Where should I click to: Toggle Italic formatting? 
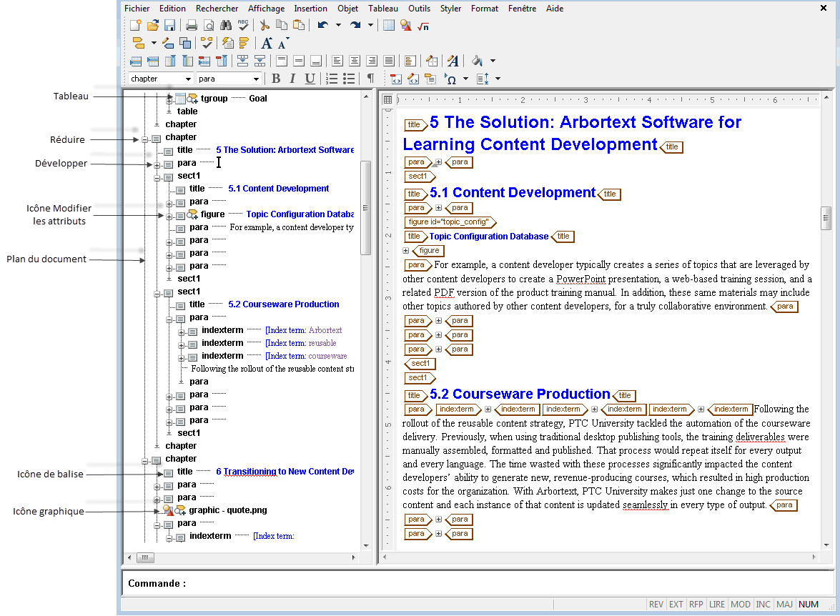click(x=292, y=79)
